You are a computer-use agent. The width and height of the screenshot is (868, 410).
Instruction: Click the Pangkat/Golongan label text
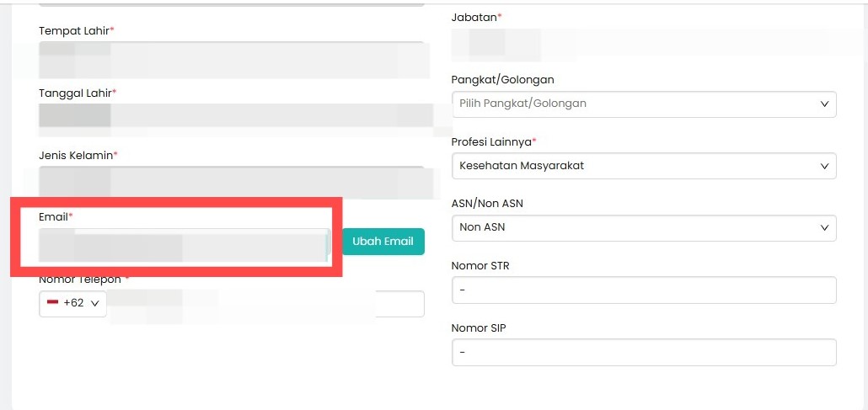(x=502, y=80)
